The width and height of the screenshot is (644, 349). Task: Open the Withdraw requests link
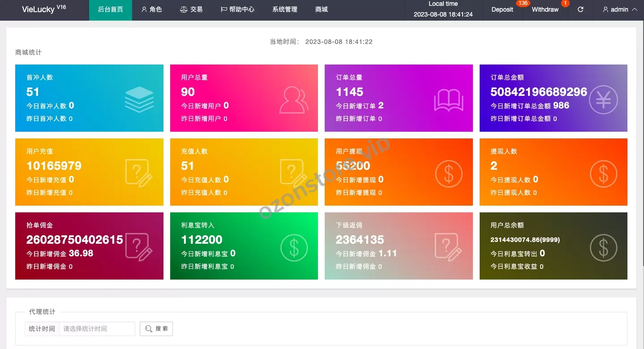tap(545, 9)
